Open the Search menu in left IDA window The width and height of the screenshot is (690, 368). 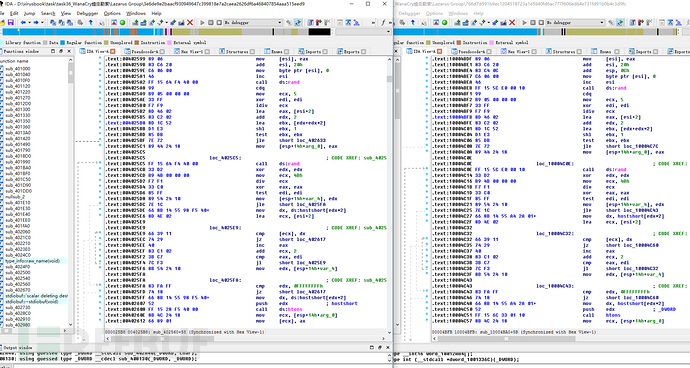(x=48, y=13)
